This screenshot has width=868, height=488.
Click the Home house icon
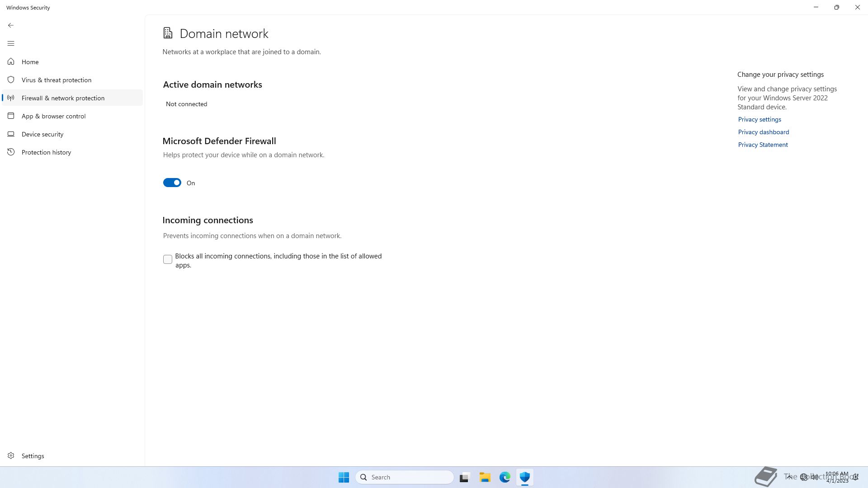click(x=11, y=61)
